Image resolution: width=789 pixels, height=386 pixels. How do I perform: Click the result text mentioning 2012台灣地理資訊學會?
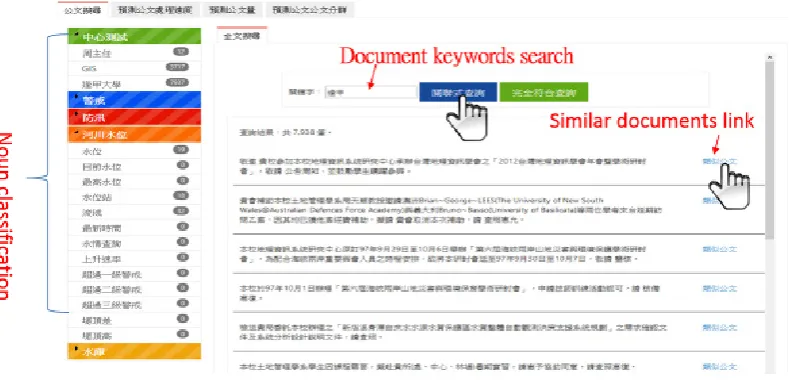tap(443, 166)
